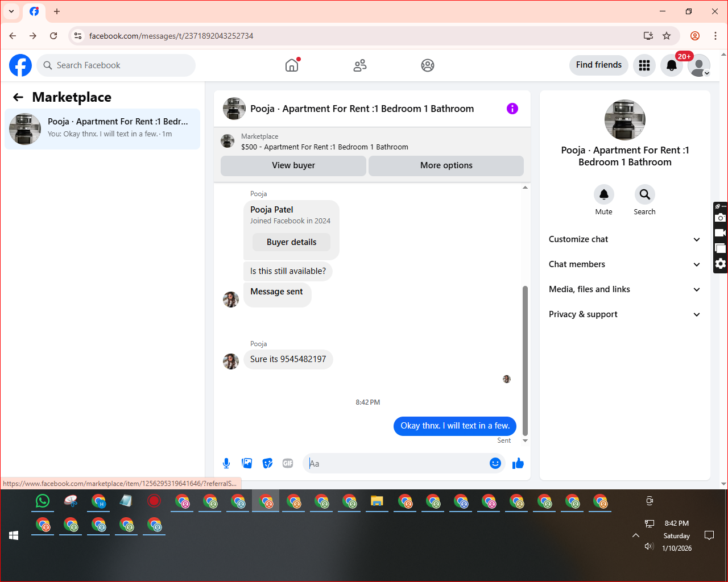The image size is (728, 582).
Task: Open the Facebook menu grid icon
Action: tap(644, 65)
